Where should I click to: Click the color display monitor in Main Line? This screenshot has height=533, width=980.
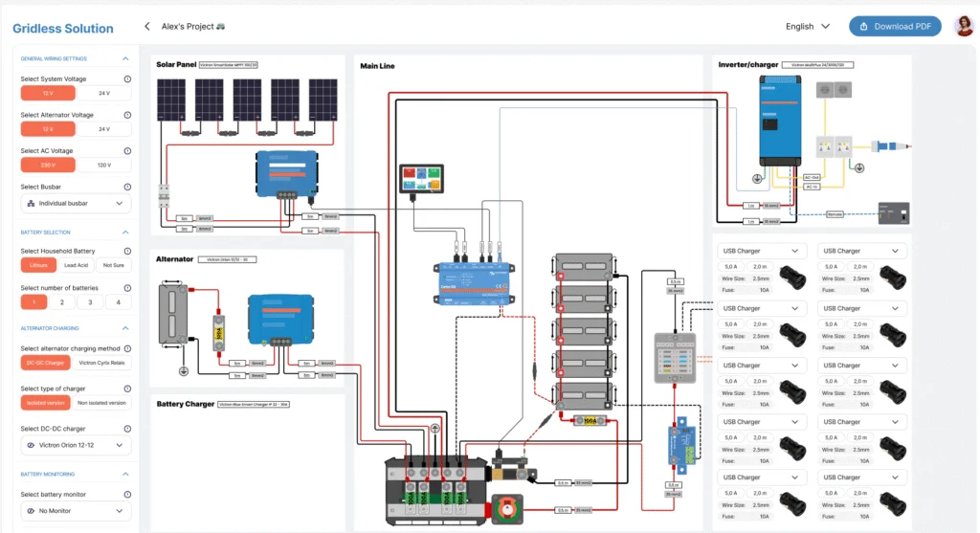(422, 178)
